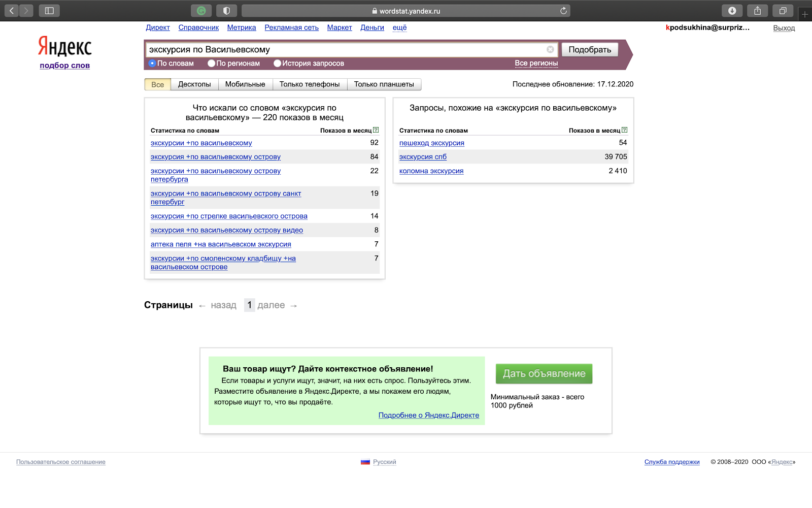Open a new tab with plus icon
The image size is (812, 508).
pyautogui.click(x=805, y=14)
